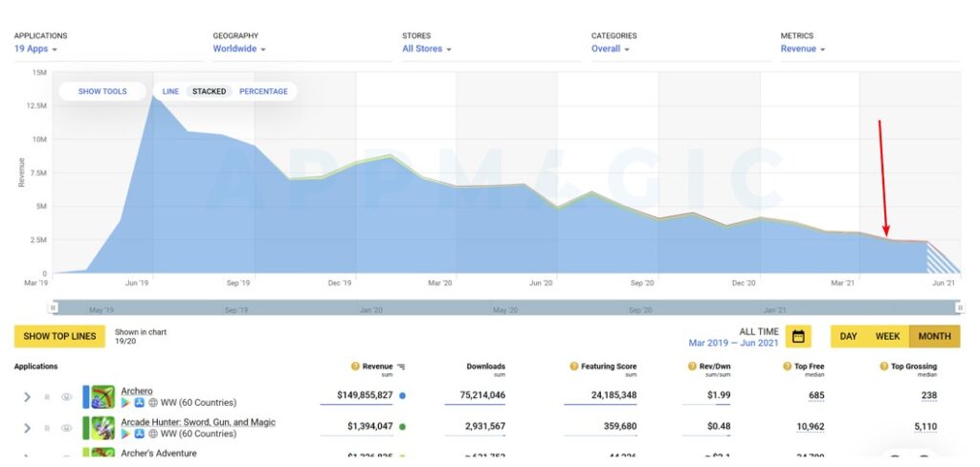Screen dimensions: 980x467
Task: Select the DAY granularity tab
Action: click(x=848, y=337)
